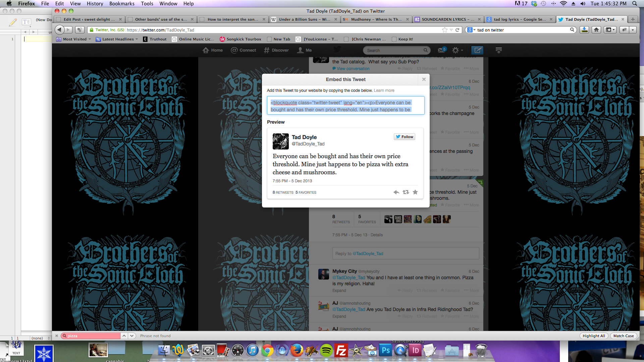Click the Reply to @TadDoyle_Tad box
Screen dimensions: 644x362
click(406, 253)
